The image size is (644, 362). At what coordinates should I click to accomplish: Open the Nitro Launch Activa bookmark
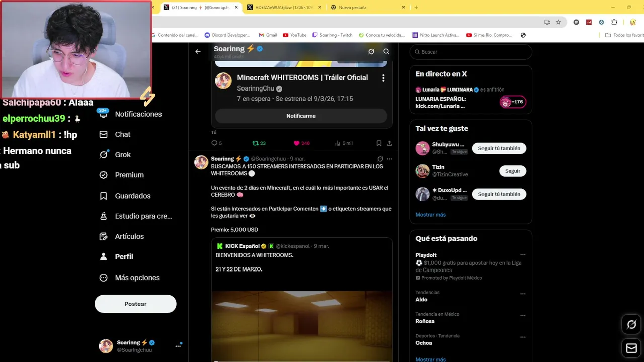(x=436, y=35)
